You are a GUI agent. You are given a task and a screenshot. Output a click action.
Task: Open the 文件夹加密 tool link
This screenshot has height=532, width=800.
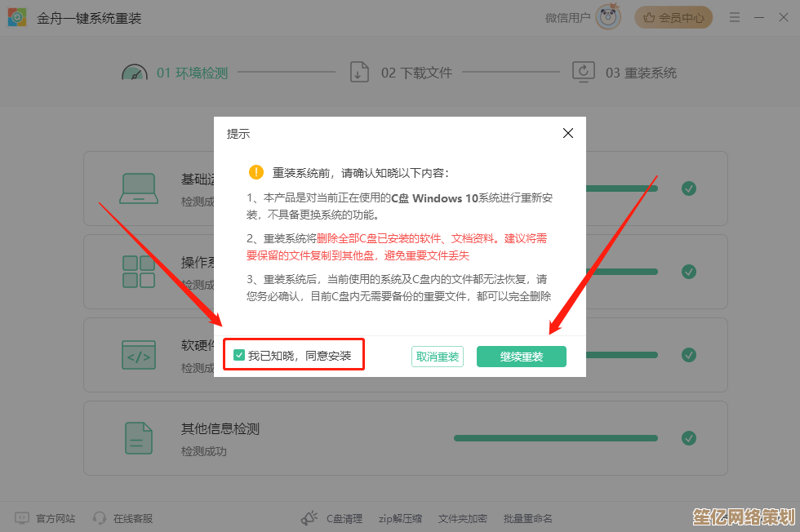pyautogui.click(x=463, y=519)
